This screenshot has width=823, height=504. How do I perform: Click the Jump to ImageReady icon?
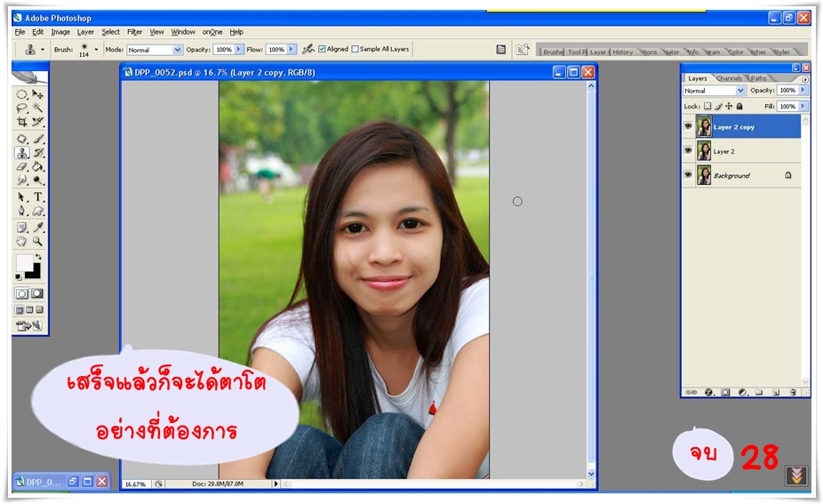29,326
